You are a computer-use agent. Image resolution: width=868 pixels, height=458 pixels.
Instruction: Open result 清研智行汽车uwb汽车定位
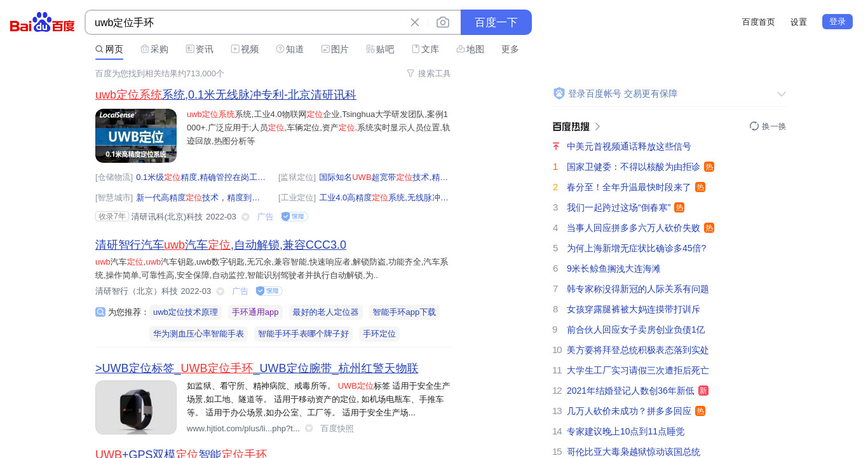point(220,245)
